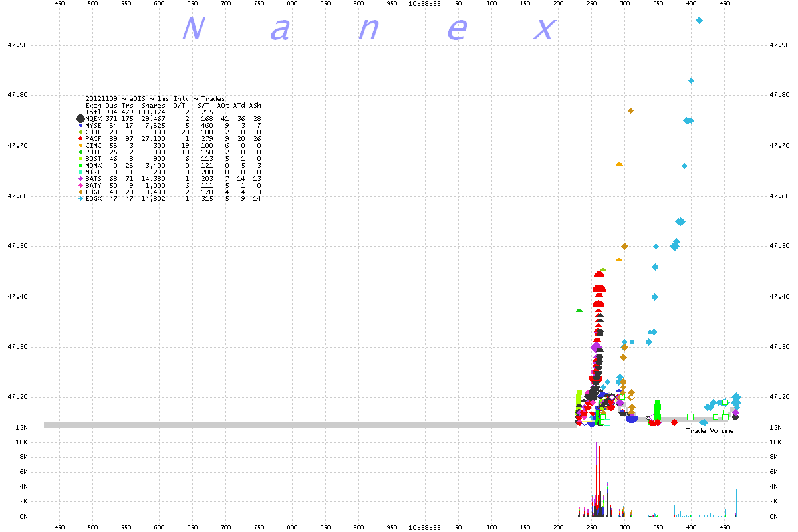Viewport: 798px width, 532px height.
Task: Click the 'Totl' summary row label
Action: pos(94,112)
